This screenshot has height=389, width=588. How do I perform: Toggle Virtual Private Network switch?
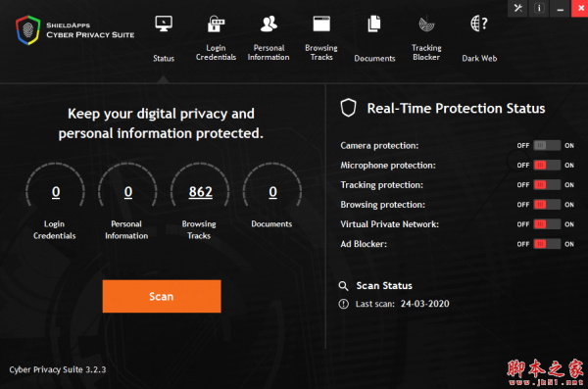(547, 224)
